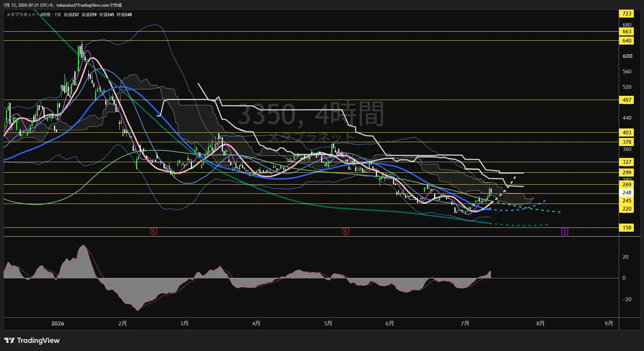Click the red earnings E marker near May
This screenshot has height=351, width=644.
[345, 232]
